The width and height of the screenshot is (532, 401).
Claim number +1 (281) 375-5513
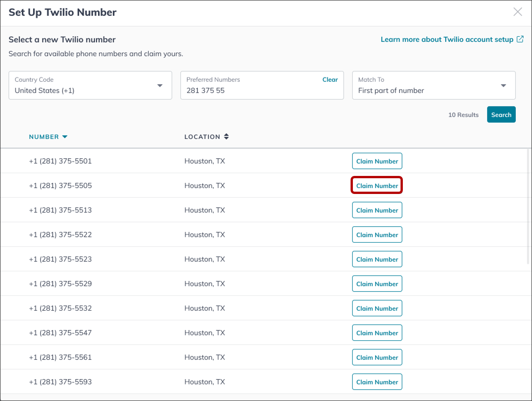point(377,210)
